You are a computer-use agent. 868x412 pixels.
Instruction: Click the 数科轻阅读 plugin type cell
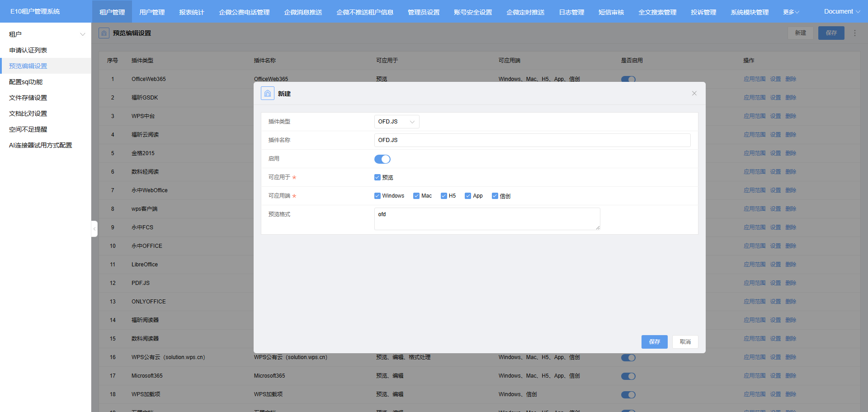tap(145, 172)
